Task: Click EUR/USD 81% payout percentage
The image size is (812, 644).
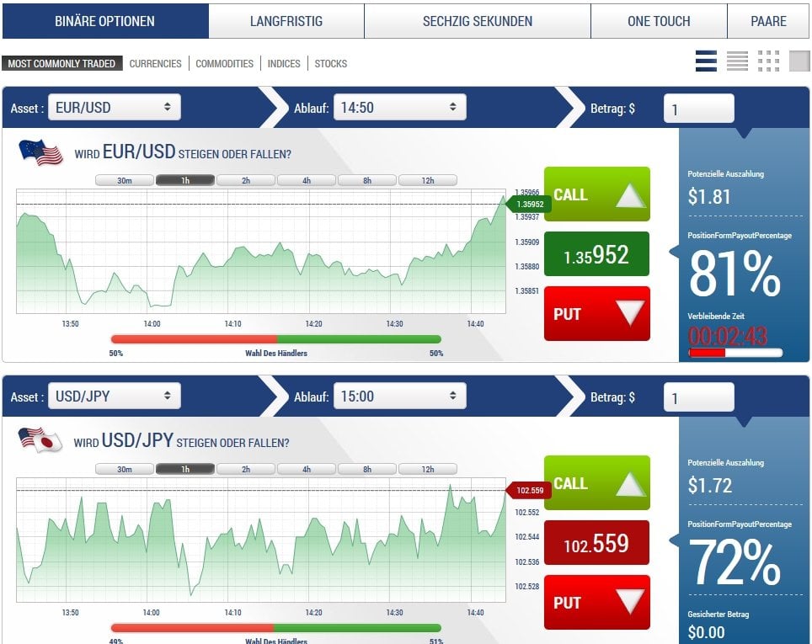Action: [x=735, y=274]
